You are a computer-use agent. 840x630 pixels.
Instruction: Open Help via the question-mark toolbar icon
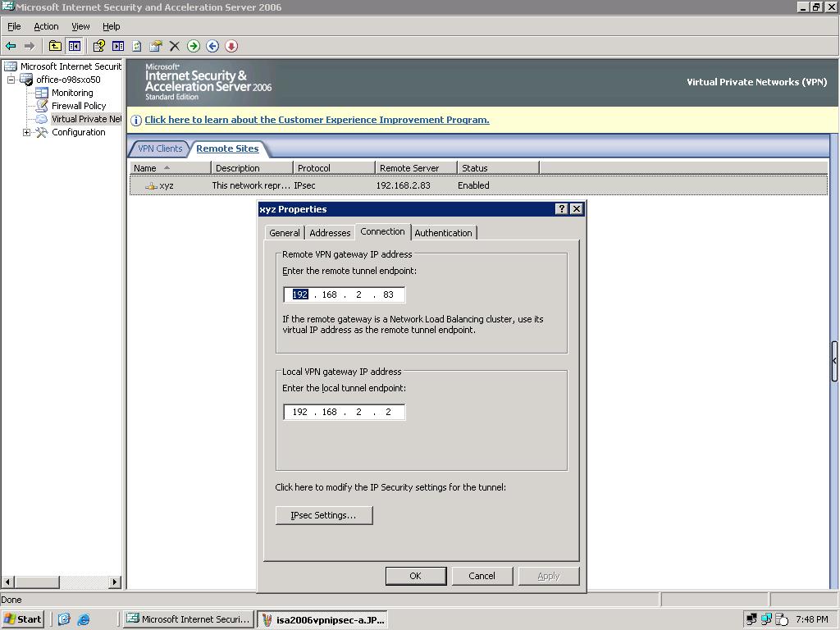98,46
